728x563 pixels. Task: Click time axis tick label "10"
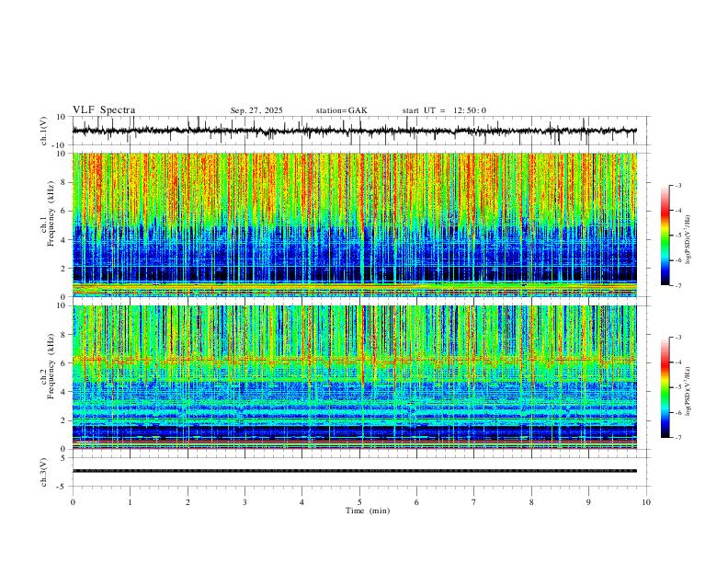click(646, 502)
